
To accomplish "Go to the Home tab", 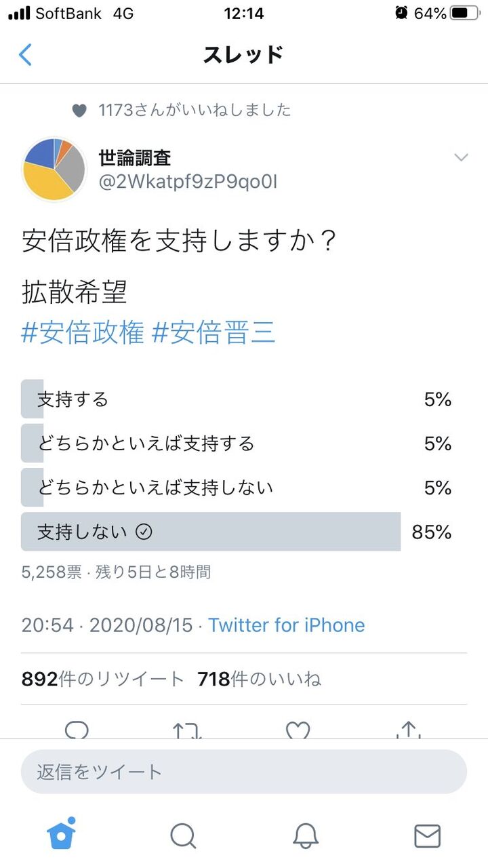I will point(61,835).
